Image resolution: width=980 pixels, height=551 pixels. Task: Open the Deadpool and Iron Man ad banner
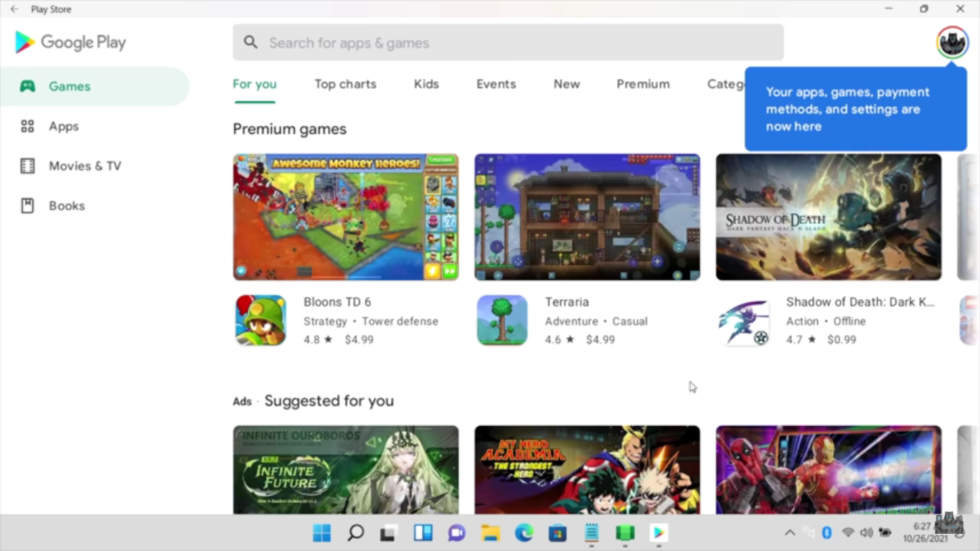829,470
